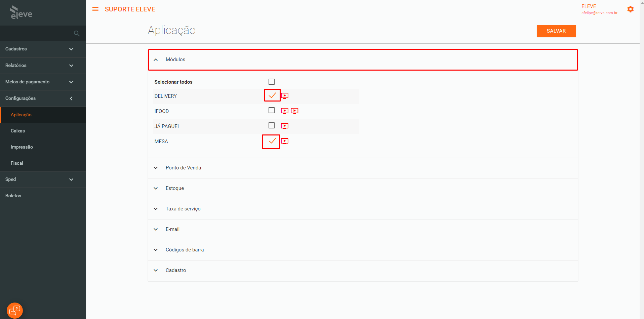644x319 pixels.
Task: Expand the Cadastros sidebar menu
Action: pyautogui.click(x=43, y=49)
